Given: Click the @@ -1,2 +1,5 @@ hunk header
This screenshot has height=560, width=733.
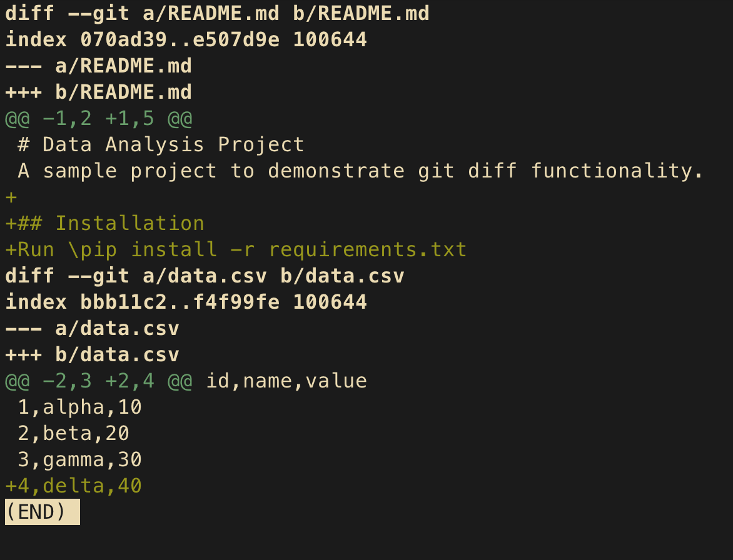Looking at the screenshot, I should [x=99, y=118].
